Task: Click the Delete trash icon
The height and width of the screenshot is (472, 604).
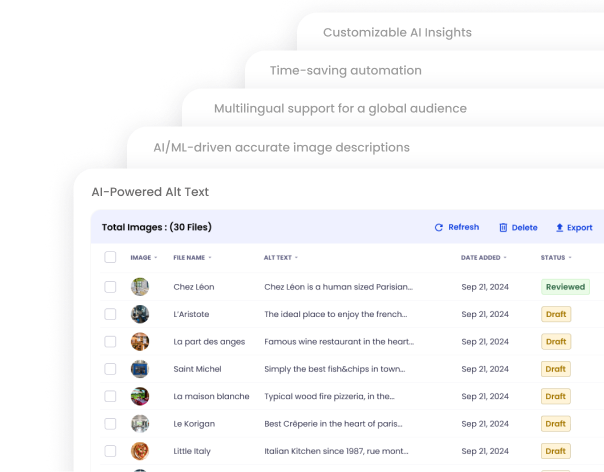Action: (503, 227)
